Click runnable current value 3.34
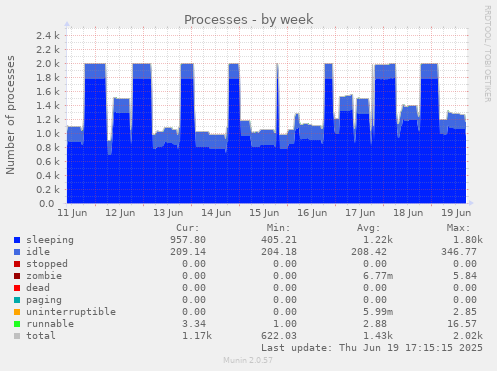This screenshot has width=497, height=371. tap(194, 324)
